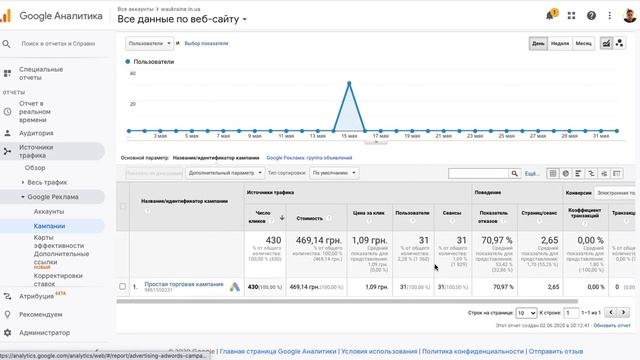This screenshot has width=640, height=360.
Task: Open the Электронная торговля conversions dropdown
Action: pyautogui.click(x=616, y=193)
